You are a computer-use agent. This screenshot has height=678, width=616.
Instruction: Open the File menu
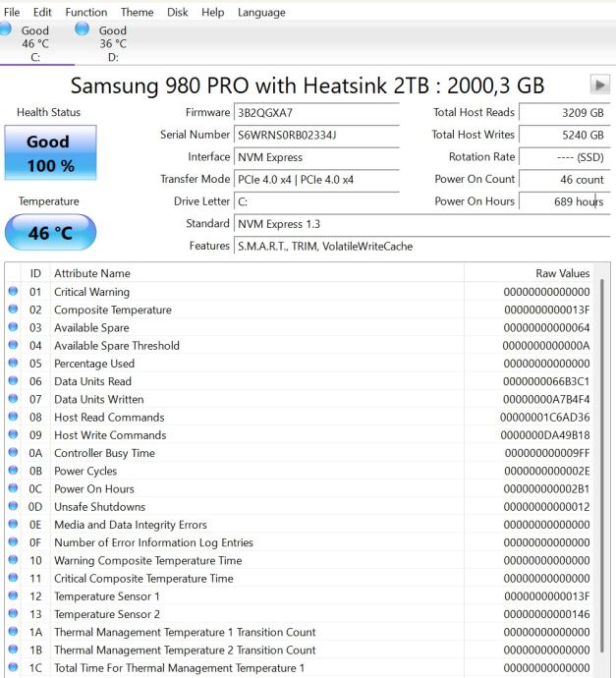coord(12,12)
